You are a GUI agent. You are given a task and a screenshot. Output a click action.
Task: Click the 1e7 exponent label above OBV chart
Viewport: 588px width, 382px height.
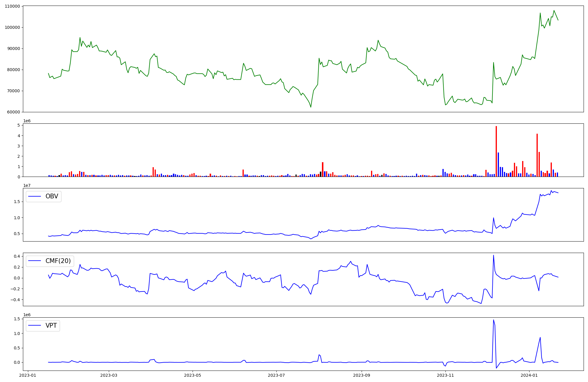pyautogui.click(x=27, y=185)
